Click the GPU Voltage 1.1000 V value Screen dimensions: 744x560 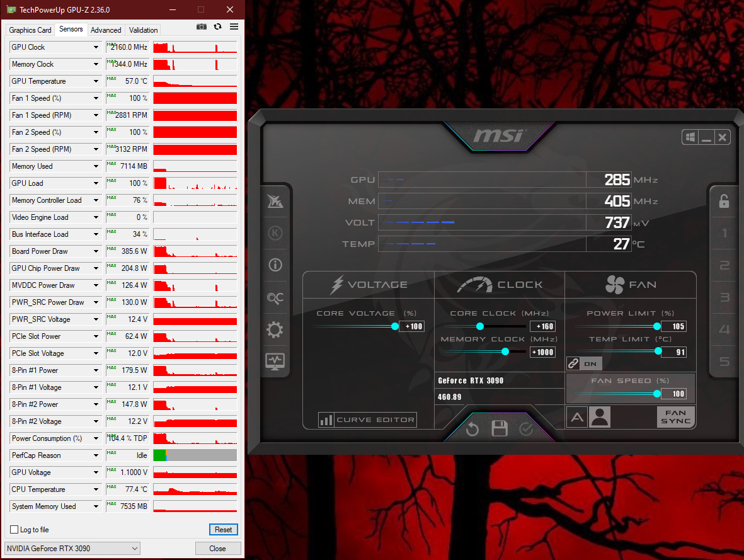coord(127,472)
